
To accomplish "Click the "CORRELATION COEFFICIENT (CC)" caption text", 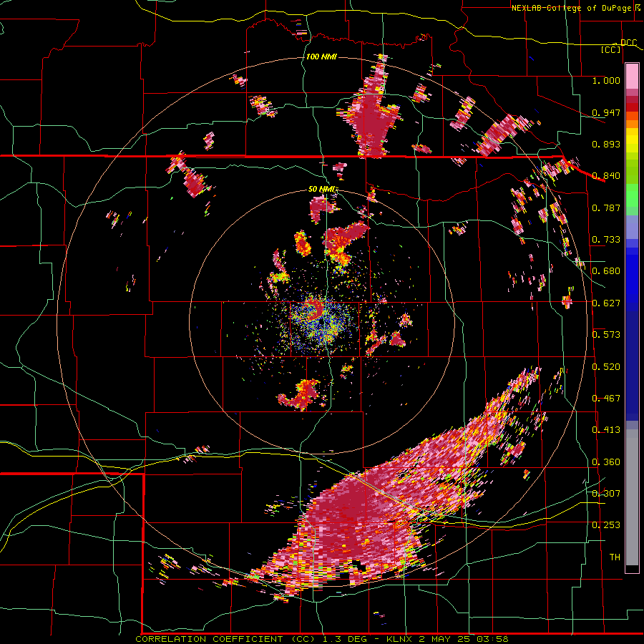I will pos(225,639).
